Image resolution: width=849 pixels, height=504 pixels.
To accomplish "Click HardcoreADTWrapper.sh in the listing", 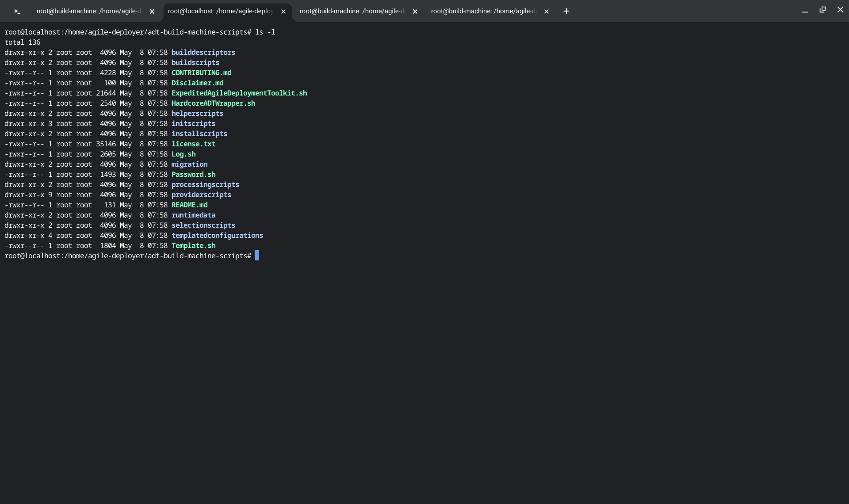I will 213,103.
